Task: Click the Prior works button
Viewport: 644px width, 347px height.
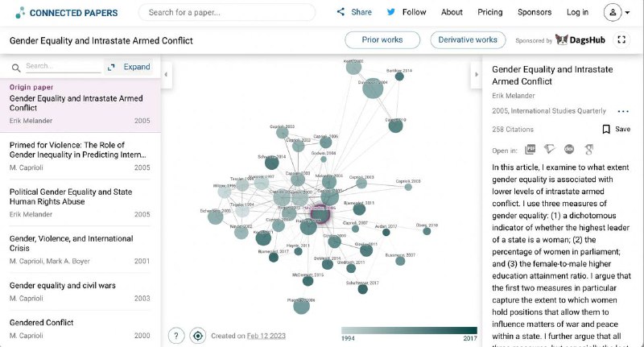Action: 382,39
